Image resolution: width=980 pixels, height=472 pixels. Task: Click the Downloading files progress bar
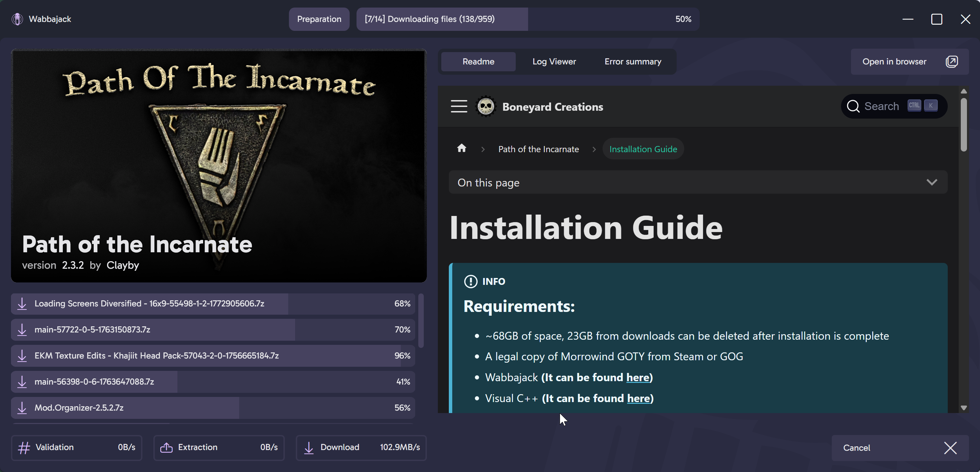point(528,19)
